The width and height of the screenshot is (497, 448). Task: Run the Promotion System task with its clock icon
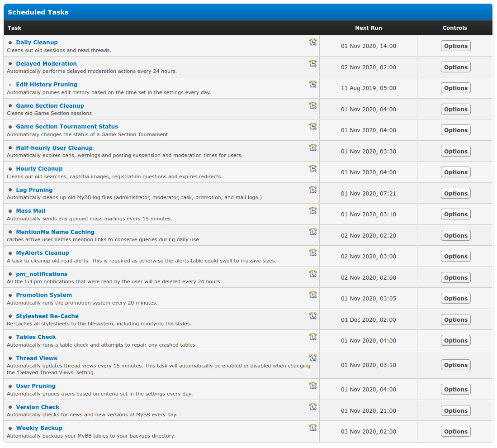click(x=313, y=295)
